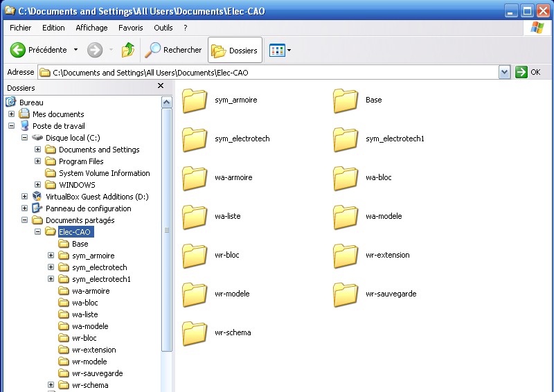Click the OK go button
This screenshot has height=392, width=554.
529,72
